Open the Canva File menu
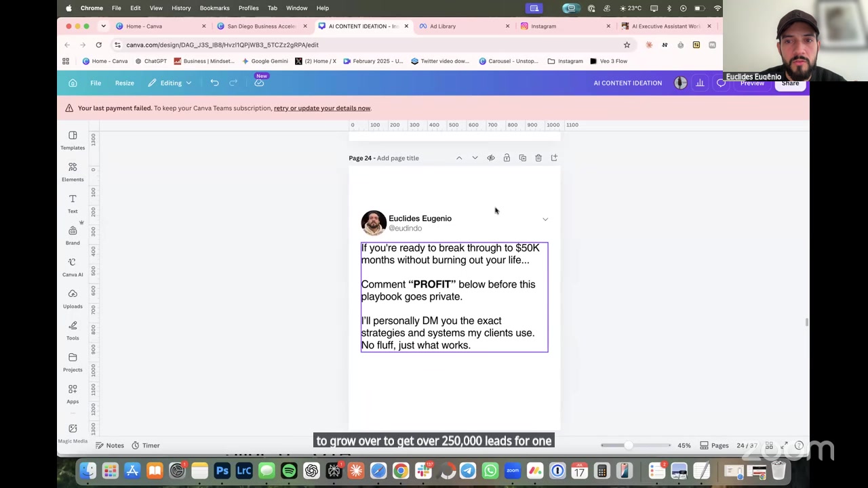Image resolution: width=868 pixels, height=488 pixels. [96, 83]
